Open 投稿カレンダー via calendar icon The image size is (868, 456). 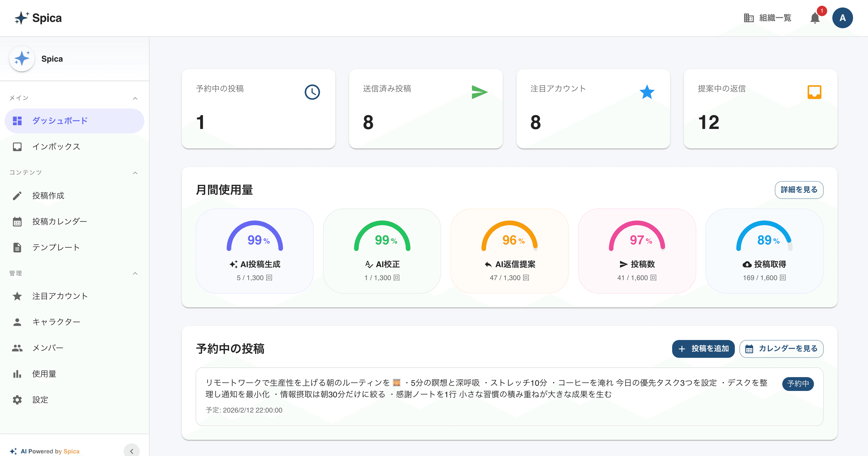(x=17, y=221)
